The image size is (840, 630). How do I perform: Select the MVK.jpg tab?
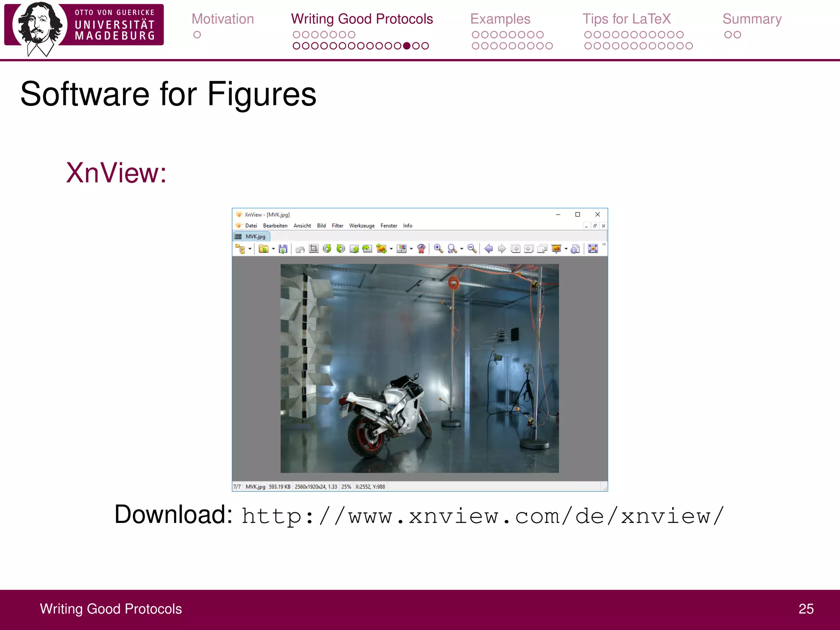[x=251, y=237]
